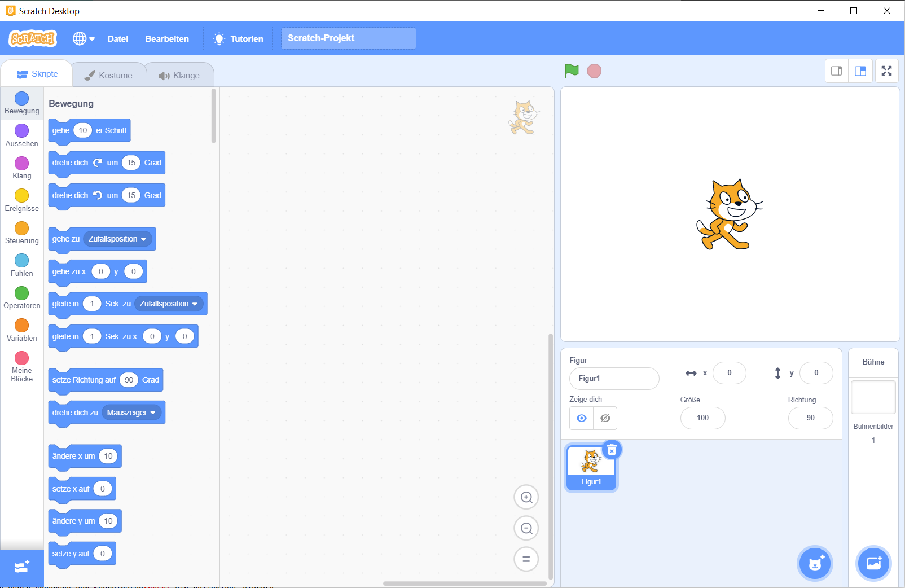Click the gehe zu x: y: block
Image resolution: width=905 pixels, height=588 pixels.
(x=98, y=271)
